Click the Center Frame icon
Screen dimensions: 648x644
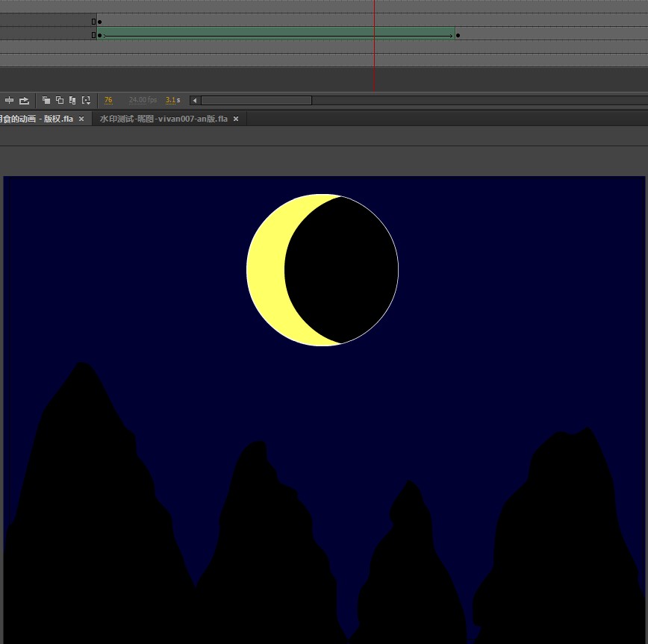[x=10, y=100]
